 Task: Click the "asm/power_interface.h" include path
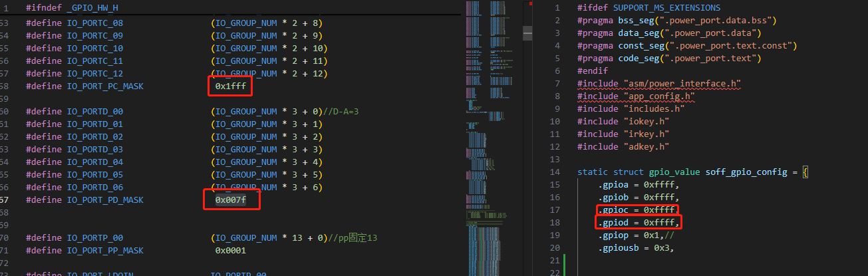[682, 84]
